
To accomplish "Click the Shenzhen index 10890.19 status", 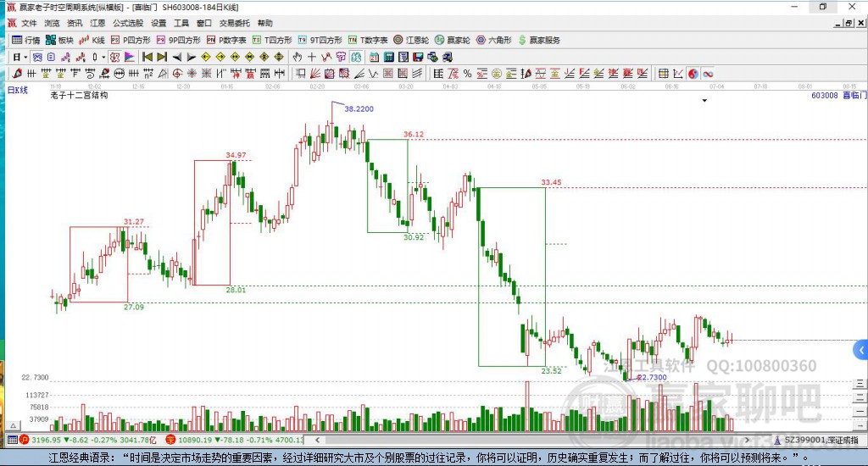I will pos(235,440).
